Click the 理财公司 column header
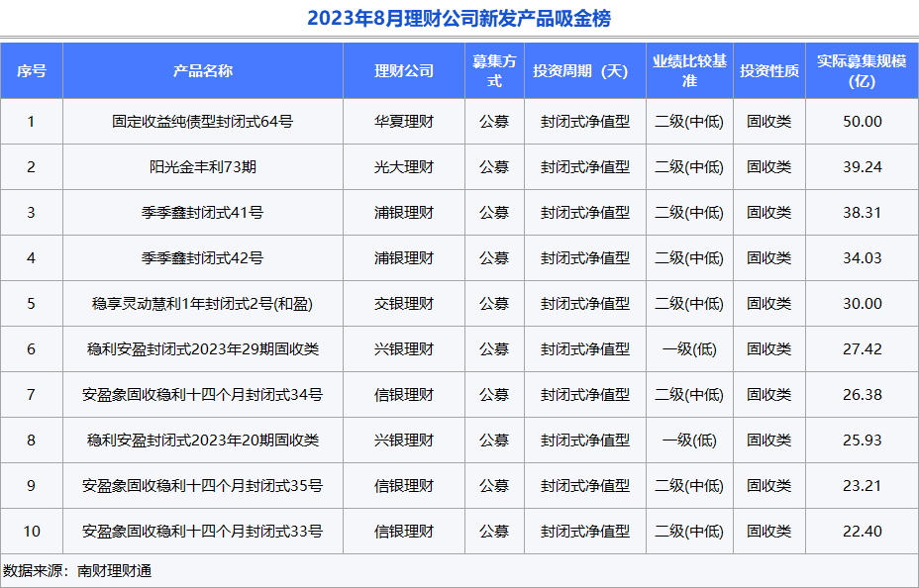Screen dimensions: 919x588 [x=404, y=71]
